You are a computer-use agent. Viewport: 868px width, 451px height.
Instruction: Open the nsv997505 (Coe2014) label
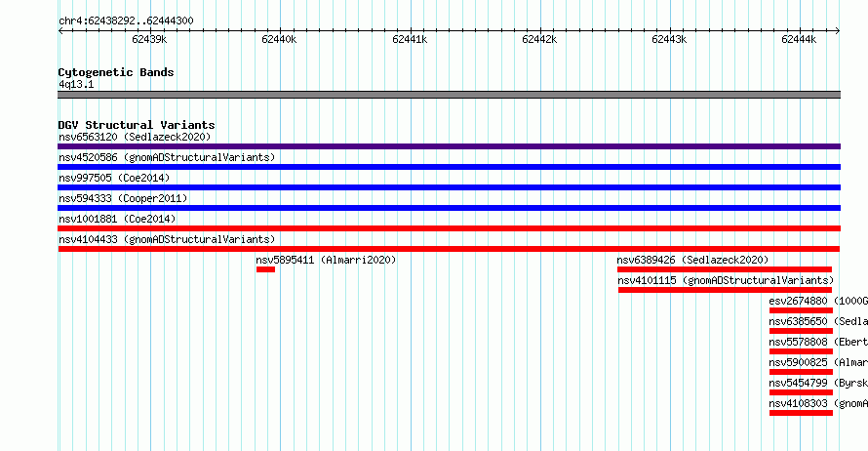coord(114,178)
